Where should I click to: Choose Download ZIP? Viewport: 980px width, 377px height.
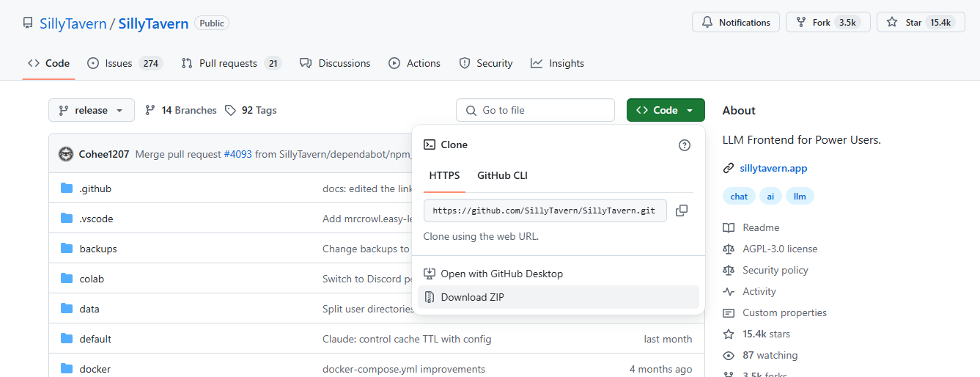559,297
